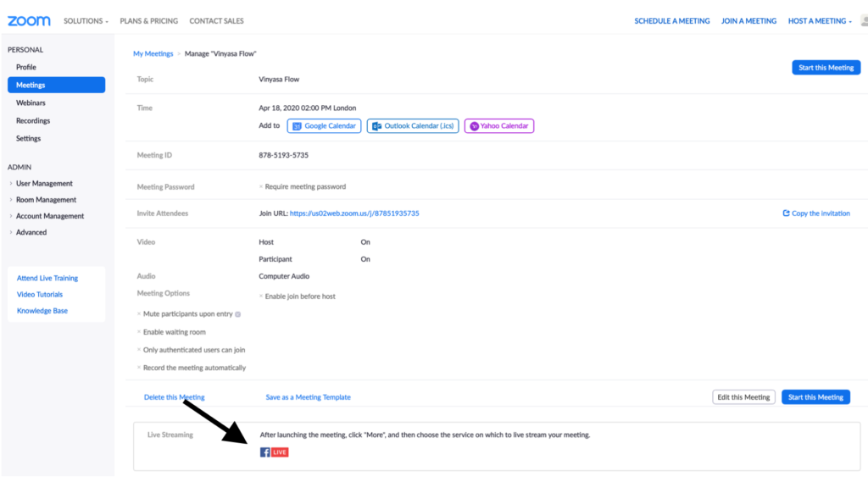Add meeting to Outlook Calendar (.ics)

tap(413, 126)
